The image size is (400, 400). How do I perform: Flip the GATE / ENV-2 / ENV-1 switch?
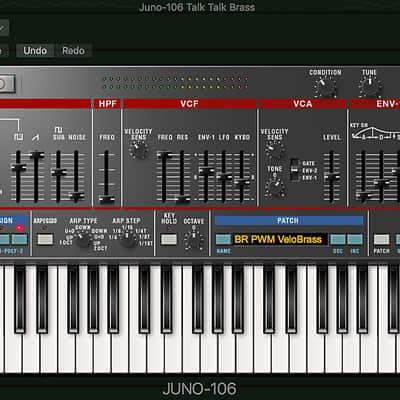point(294,170)
